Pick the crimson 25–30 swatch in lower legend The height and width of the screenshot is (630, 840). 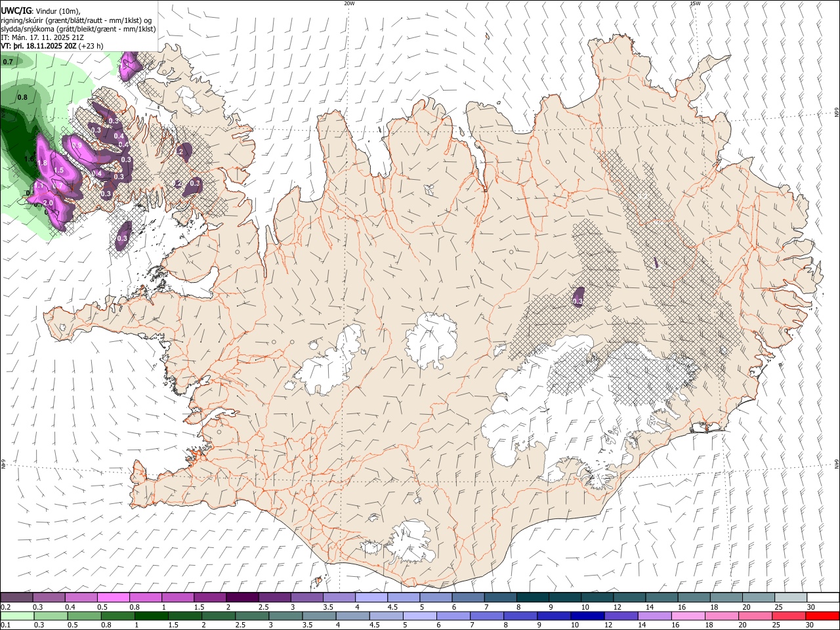pos(789,616)
